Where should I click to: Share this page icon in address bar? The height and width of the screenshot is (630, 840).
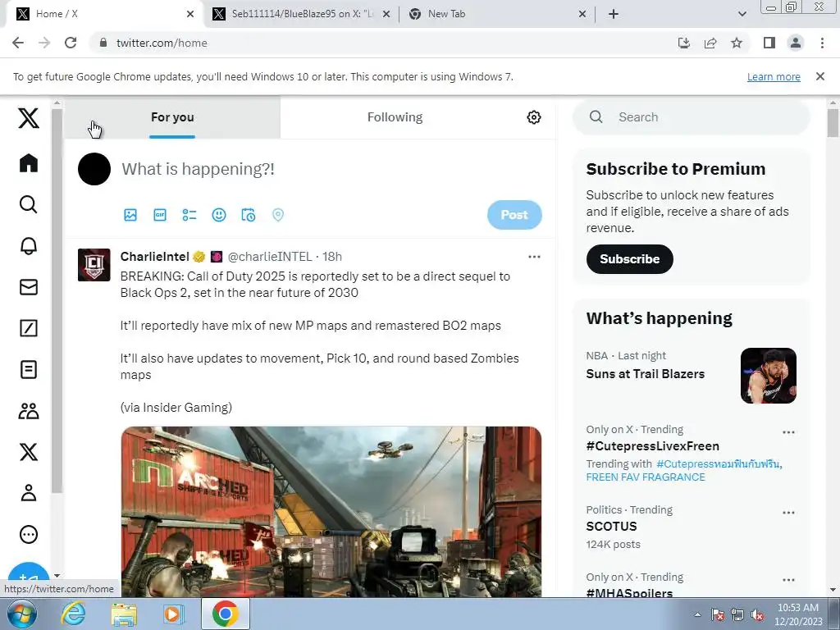click(x=710, y=43)
